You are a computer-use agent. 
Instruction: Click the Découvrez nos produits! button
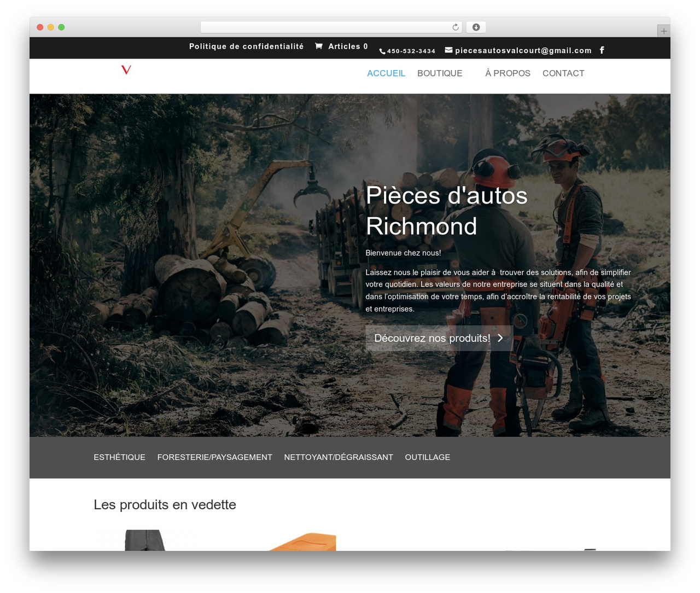click(439, 338)
